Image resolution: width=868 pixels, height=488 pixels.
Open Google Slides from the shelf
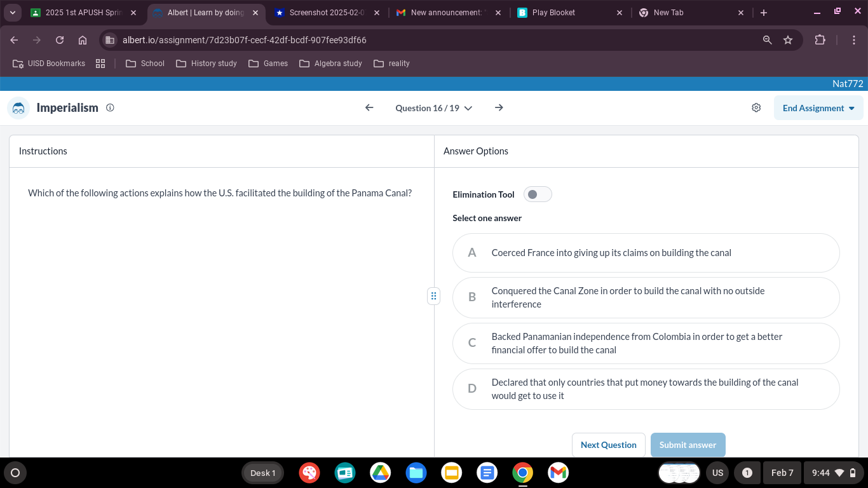coord(452,473)
